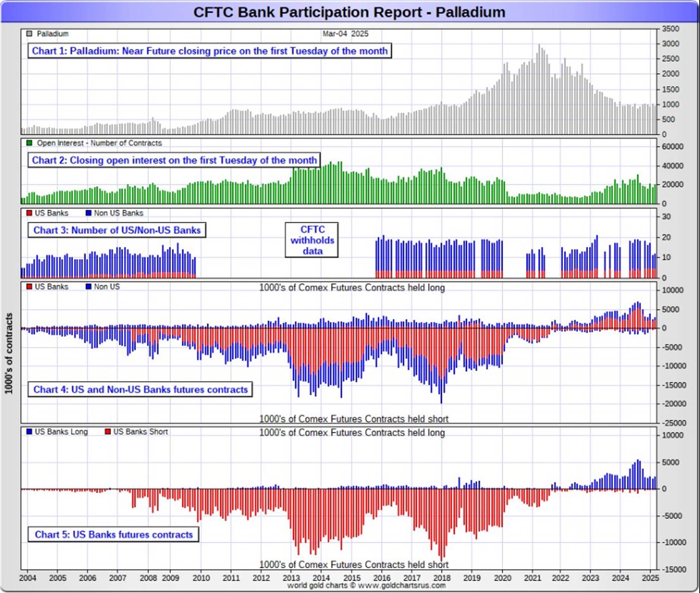
Task: Click the -15000 value on Chart 5 axis
Action: (x=674, y=569)
